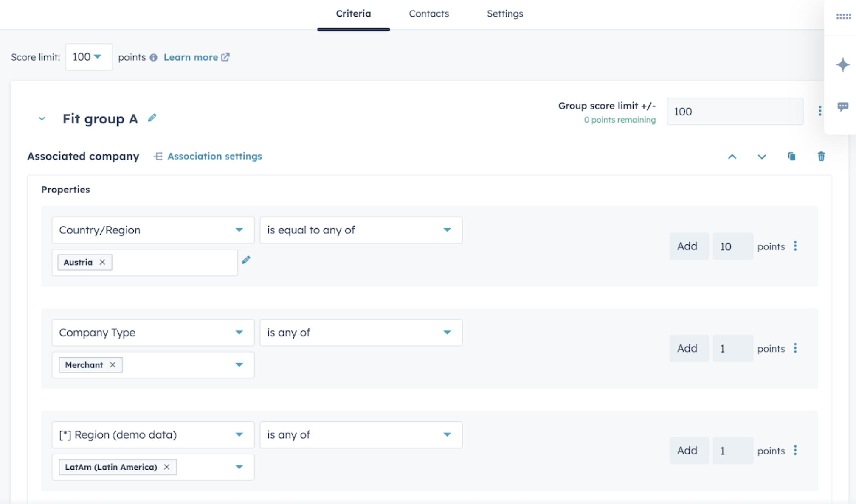856x504 pixels.
Task: Remove the Austria tag
Action: pyautogui.click(x=102, y=262)
